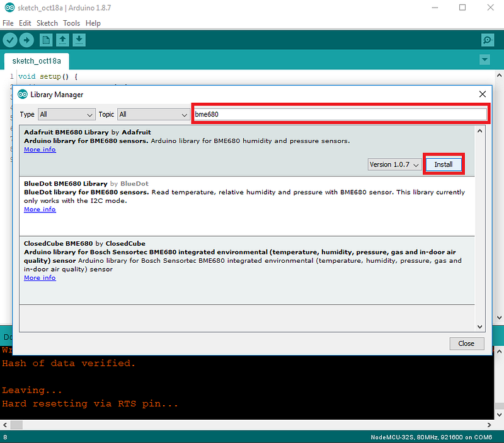Click the editor scrollbar down arrow

click(499, 318)
